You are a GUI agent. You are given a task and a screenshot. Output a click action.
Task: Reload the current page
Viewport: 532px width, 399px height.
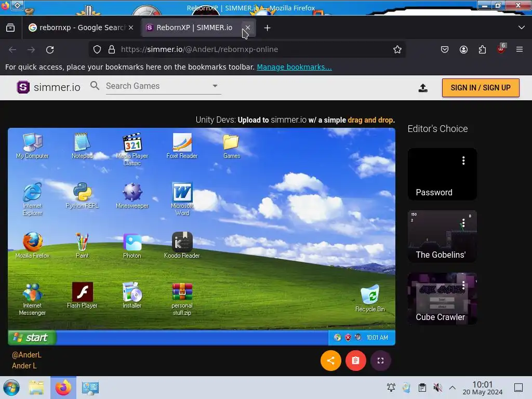[x=50, y=49]
